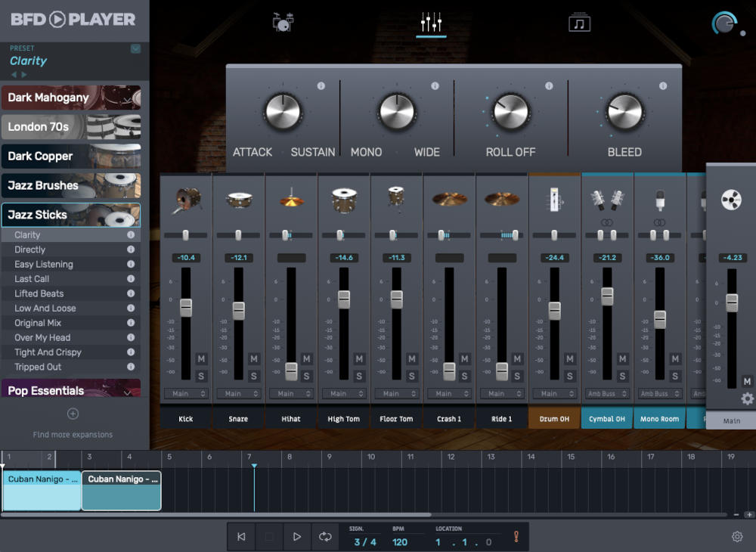Click the Main output volume fader

(x=731, y=302)
